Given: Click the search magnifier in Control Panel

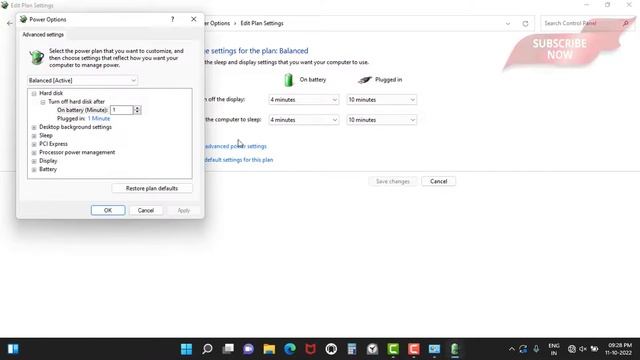Looking at the screenshot, I should pos(625,24).
